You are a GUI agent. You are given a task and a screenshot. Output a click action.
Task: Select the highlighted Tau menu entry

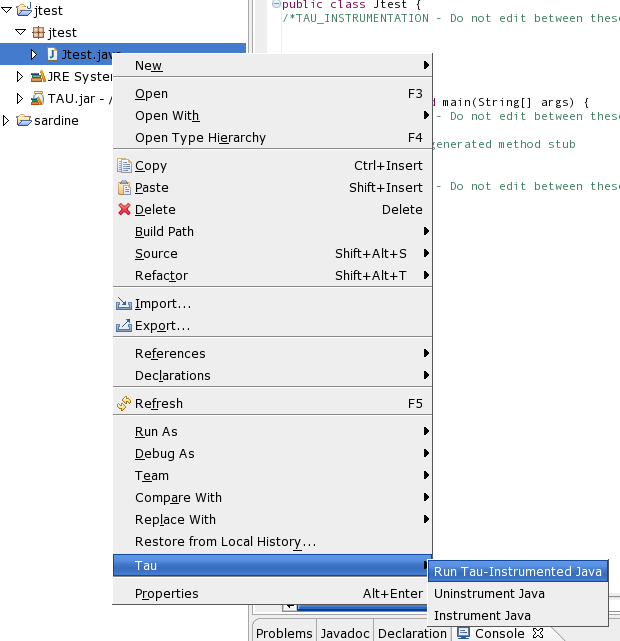271,565
